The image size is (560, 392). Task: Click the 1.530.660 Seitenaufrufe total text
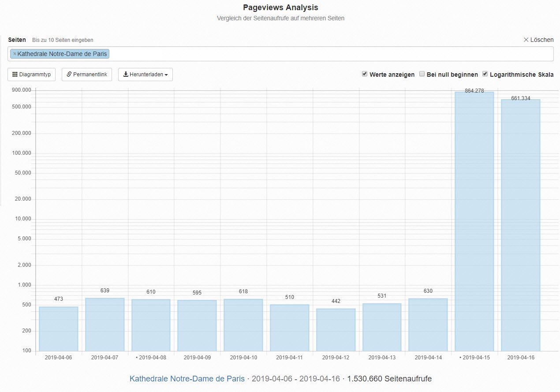pos(389,379)
